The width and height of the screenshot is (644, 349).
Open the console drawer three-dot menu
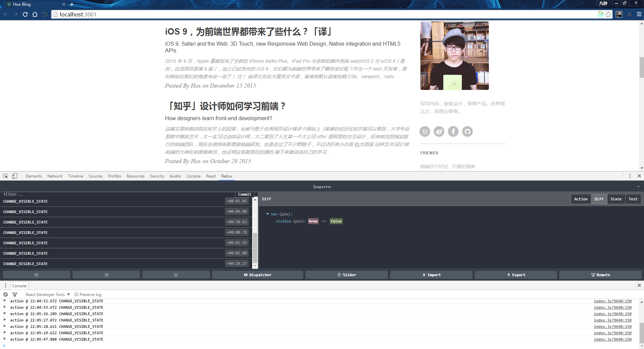pyautogui.click(x=5, y=286)
